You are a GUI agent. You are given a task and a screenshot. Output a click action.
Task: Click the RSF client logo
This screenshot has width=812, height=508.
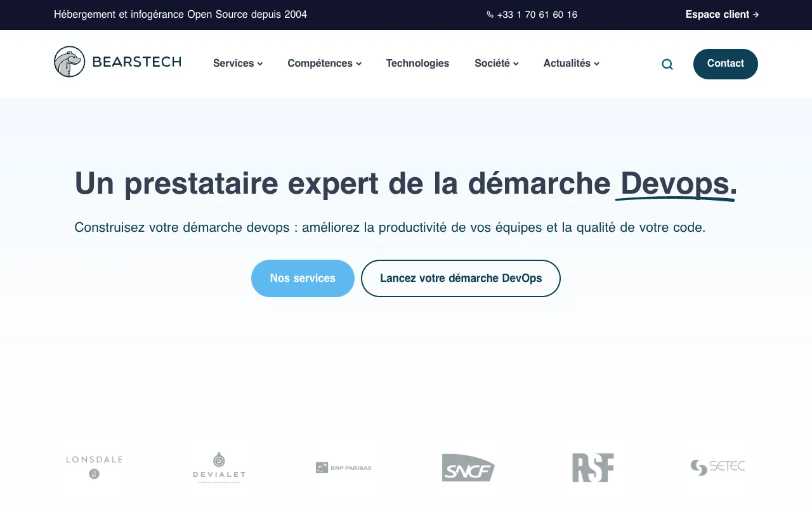coord(593,467)
